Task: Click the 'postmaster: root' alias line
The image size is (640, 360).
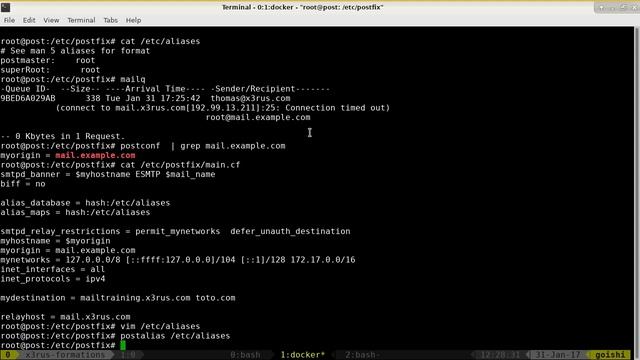Action: pos(48,60)
